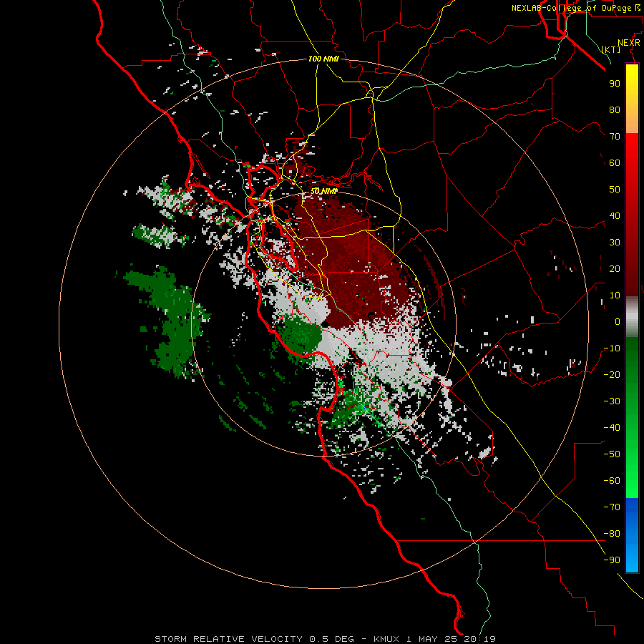Viewport: 644px width, 644px height.
Task: Click the -40 value on velocity scale
Action: pyautogui.click(x=612, y=428)
